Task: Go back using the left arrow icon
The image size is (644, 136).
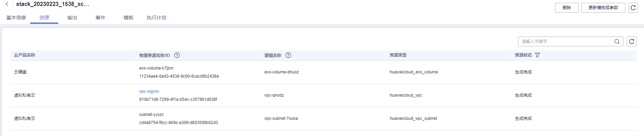Action: point(7,4)
